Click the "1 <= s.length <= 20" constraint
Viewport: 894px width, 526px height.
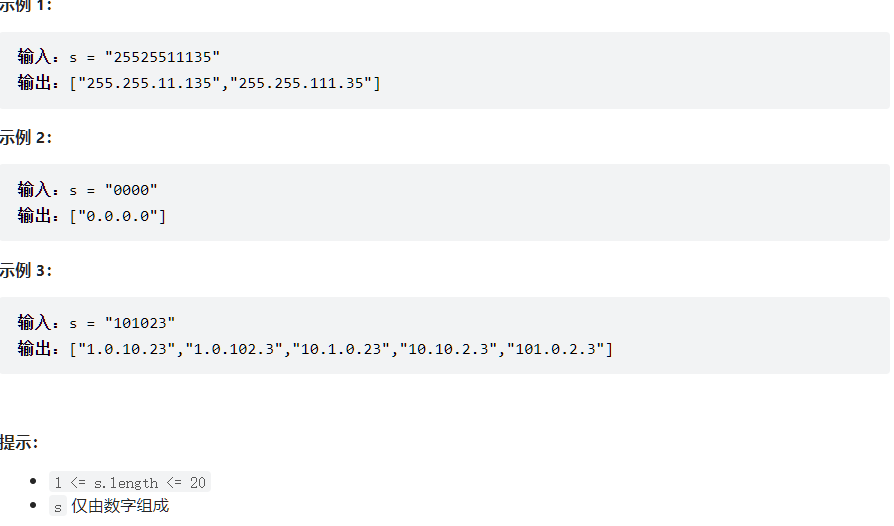pos(130,483)
